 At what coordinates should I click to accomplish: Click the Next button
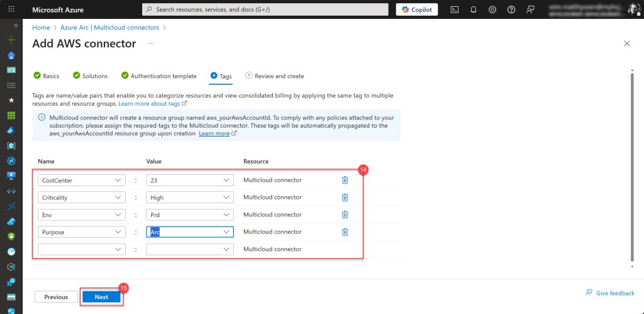101,297
